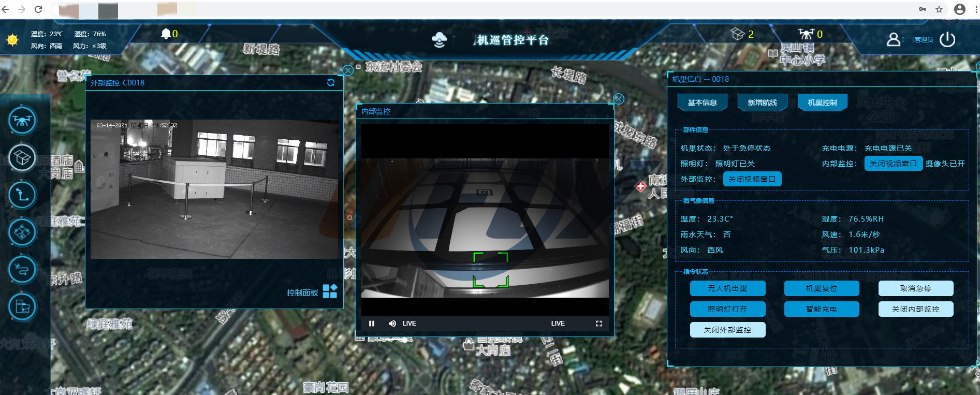
Task: Click the browser back arrow
Action: point(6,9)
